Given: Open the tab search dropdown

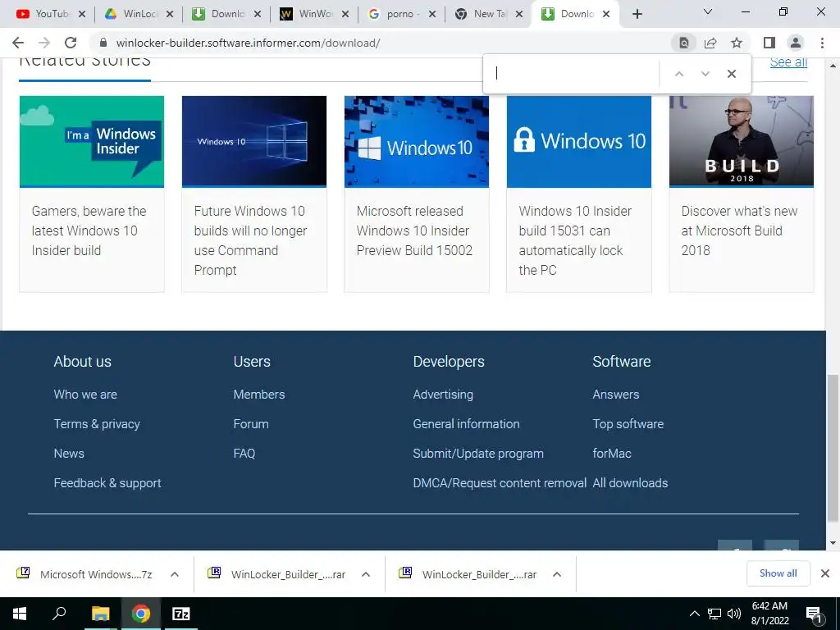Looking at the screenshot, I should [x=708, y=11].
